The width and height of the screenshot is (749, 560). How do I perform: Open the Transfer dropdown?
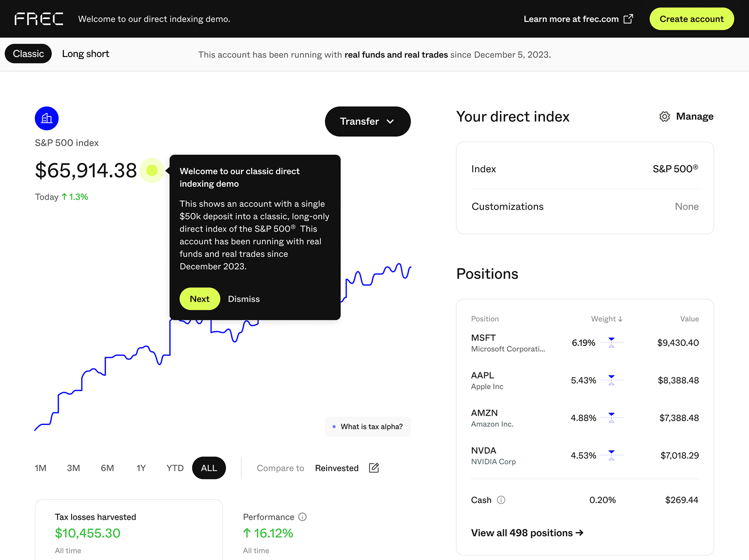coord(367,121)
